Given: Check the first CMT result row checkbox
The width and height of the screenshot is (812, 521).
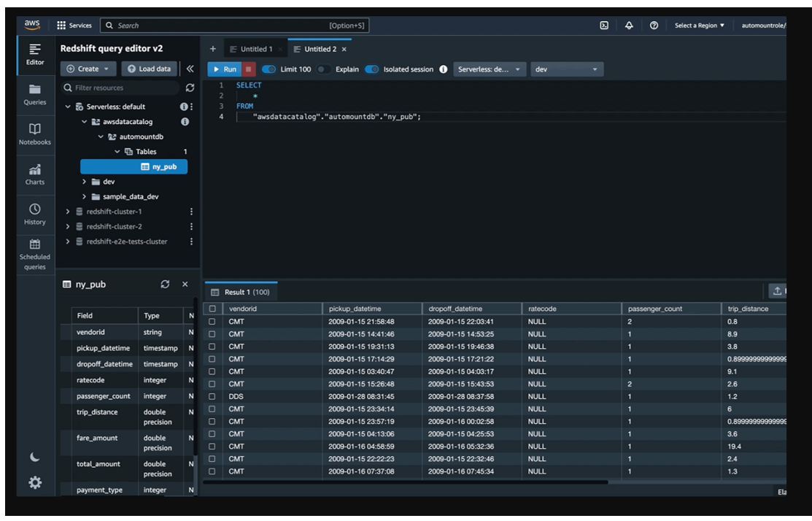Looking at the screenshot, I should click(x=212, y=321).
